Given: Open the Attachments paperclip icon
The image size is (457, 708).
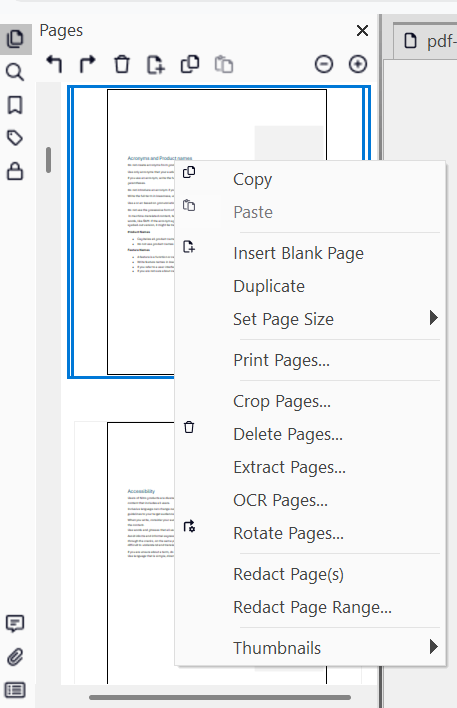Looking at the screenshot, I should click(15, 657).
